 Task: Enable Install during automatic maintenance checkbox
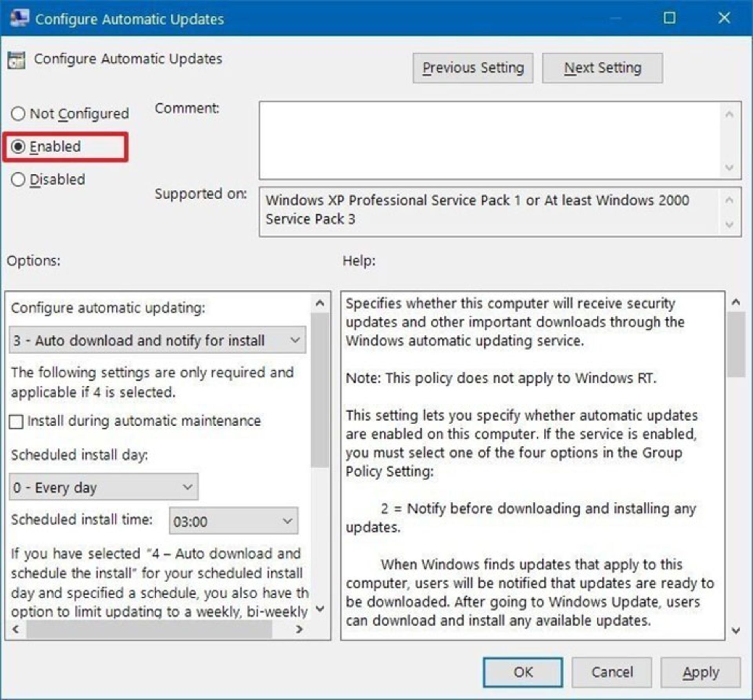coord(16,422)
